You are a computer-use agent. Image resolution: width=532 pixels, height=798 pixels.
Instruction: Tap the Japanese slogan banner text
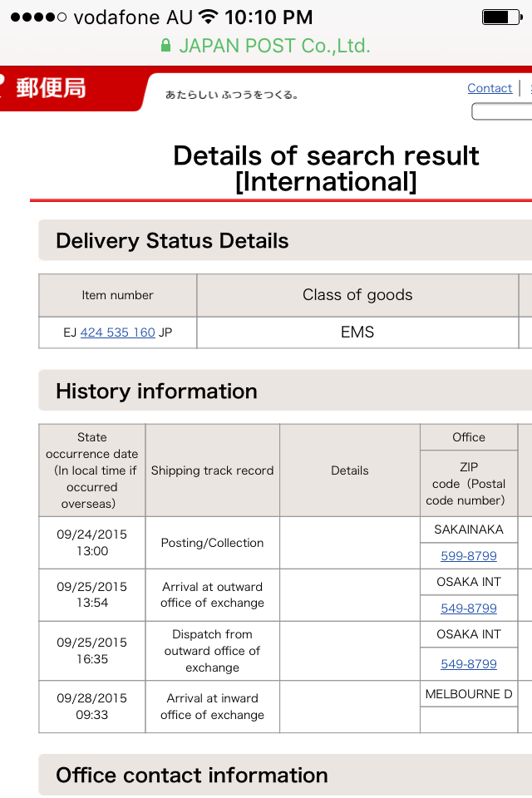pyautogui.click(x=232, y=96)
